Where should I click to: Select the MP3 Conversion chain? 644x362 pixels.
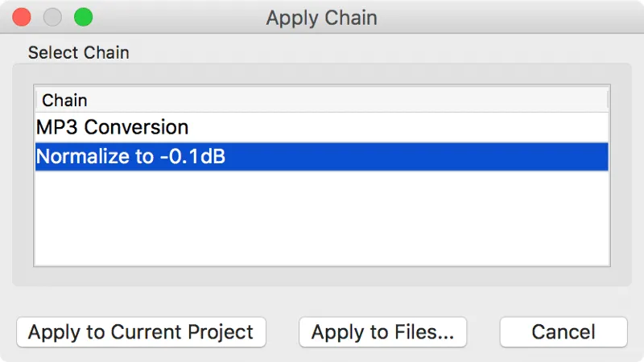(113, 127)
